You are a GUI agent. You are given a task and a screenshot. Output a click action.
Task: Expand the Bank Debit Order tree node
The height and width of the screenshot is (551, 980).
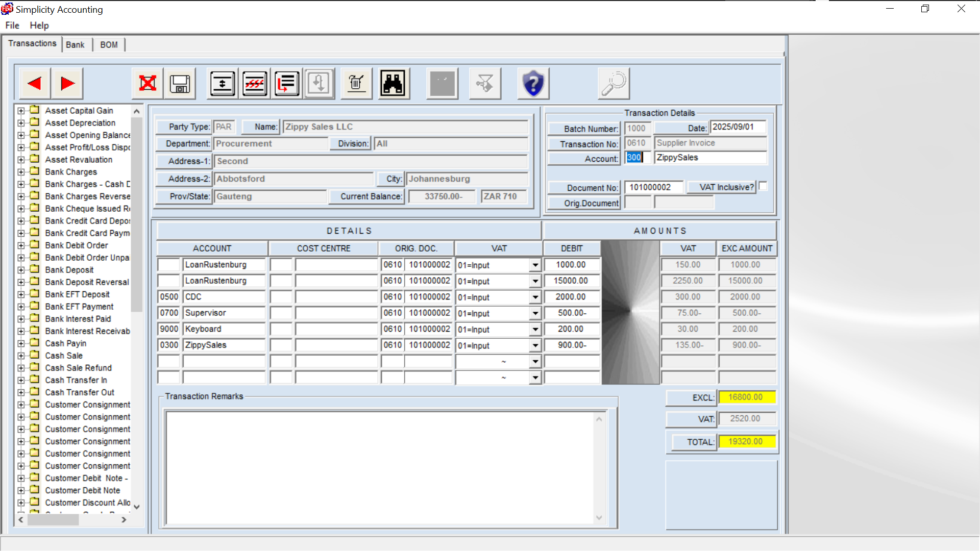point(21,245)
